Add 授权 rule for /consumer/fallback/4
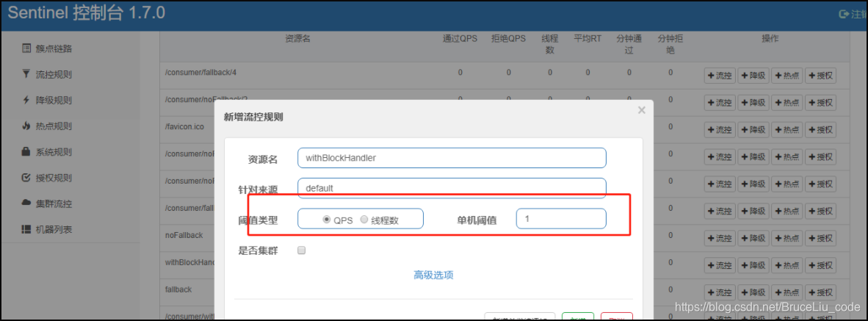The image size is (868, 321). [820, 76]
